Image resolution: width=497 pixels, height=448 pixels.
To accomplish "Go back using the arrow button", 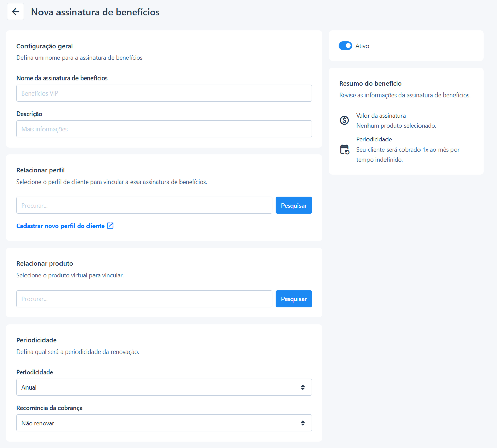I will point(16,12).
